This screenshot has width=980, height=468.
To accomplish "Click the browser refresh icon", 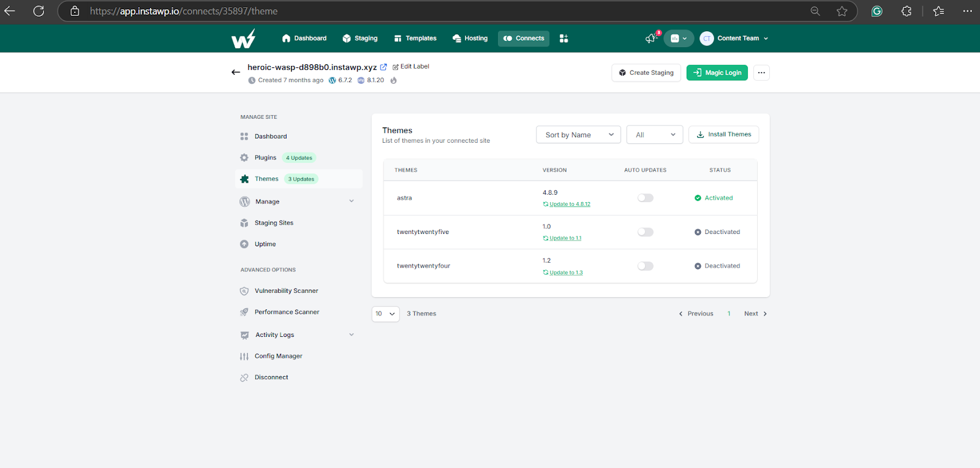I will pos(39,11).
